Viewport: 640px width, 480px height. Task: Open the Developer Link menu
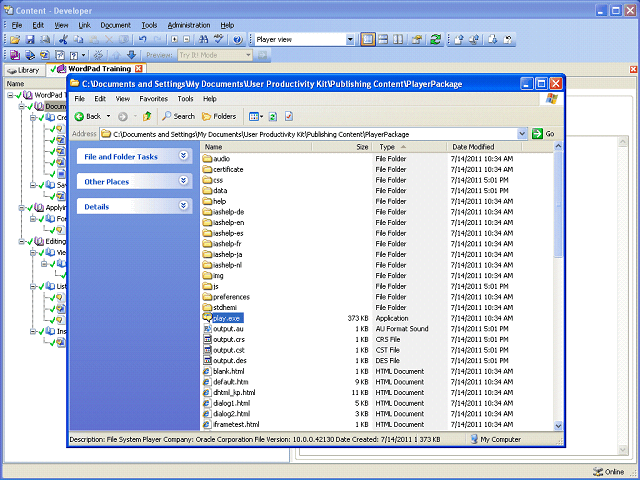(x=84, y=25)
